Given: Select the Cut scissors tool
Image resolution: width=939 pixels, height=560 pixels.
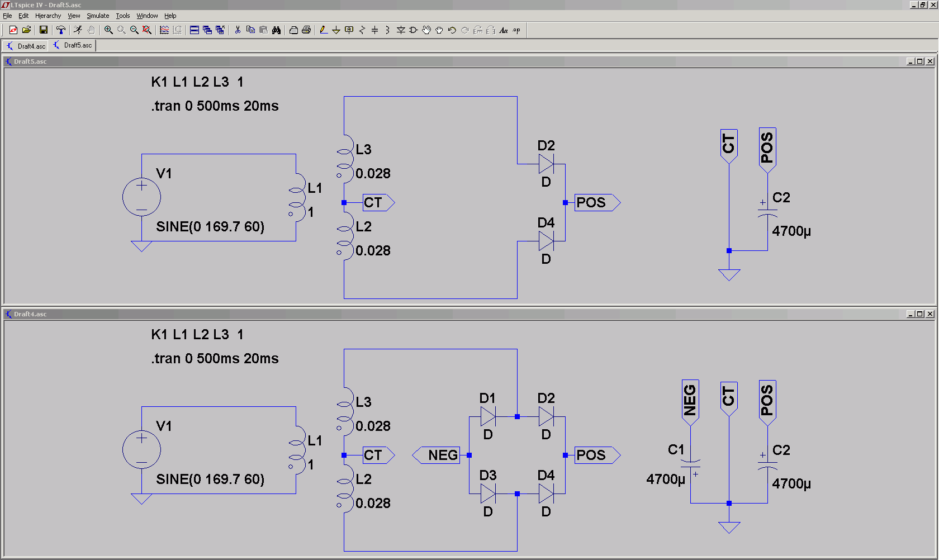Looking at the screenshot, I should coord(238,30).
